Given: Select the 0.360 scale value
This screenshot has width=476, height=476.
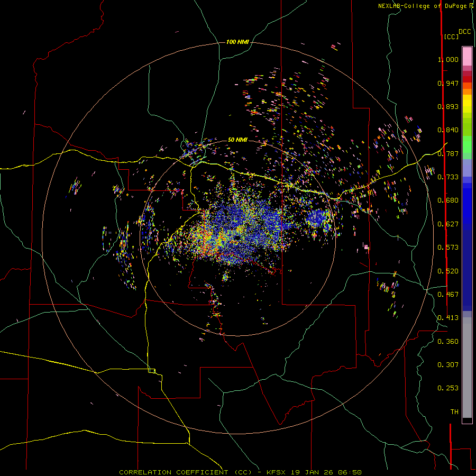Looking at the screenshot, I should point(448,342).
